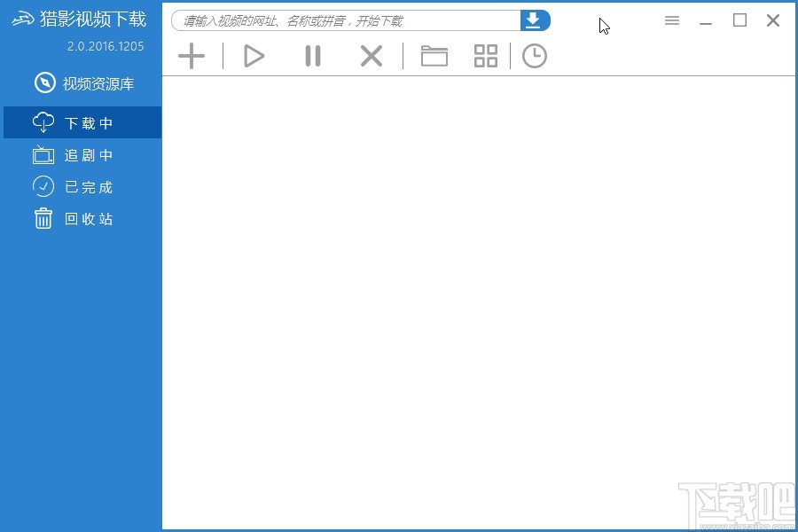Image resolution: width=798 pixels, height=532 pixels.
Task: Open the clock schedule icon
Action: [x=535, y=56]
